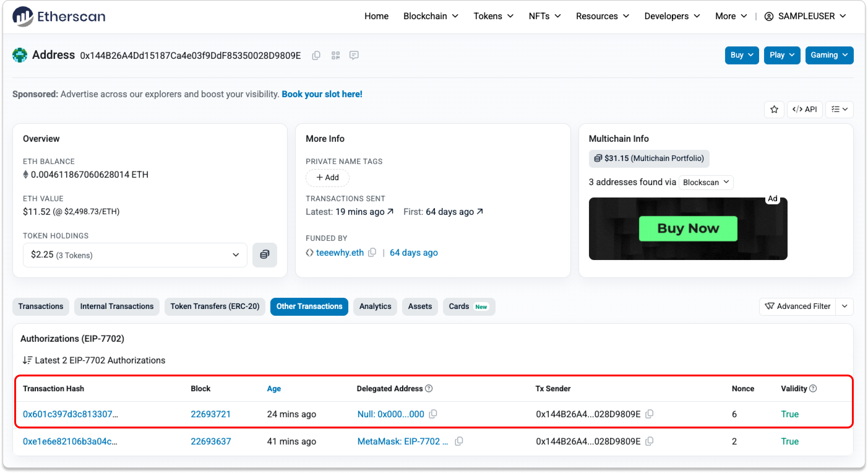Show the address QR code icon
This screenshot has height=473, width=868.
pos(335,55)
